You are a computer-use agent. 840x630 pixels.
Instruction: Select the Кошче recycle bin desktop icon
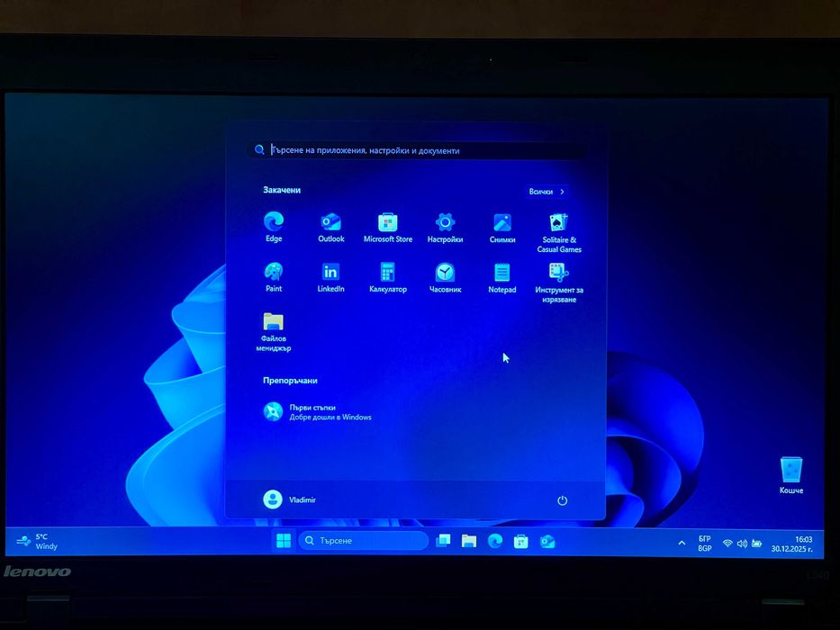[x=791, y=476]
